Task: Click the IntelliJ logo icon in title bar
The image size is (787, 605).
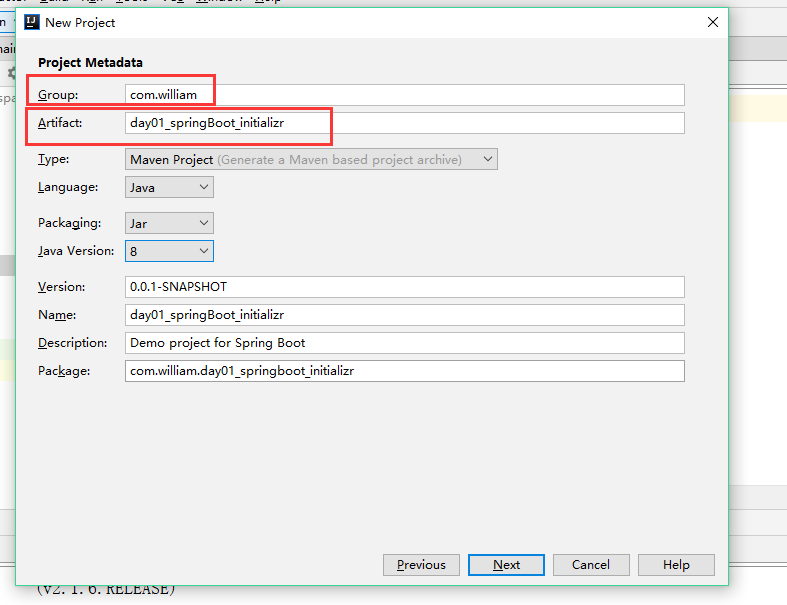Action: coord(32,22)
